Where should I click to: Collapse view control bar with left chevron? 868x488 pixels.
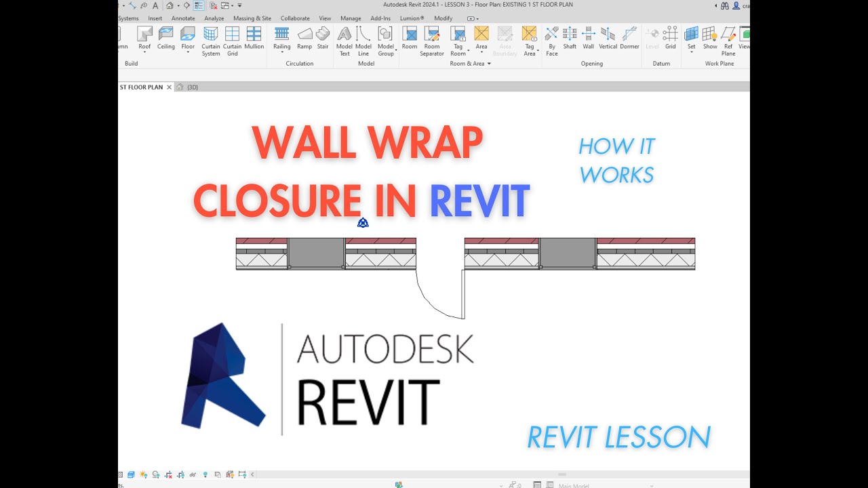coord(252,474)
